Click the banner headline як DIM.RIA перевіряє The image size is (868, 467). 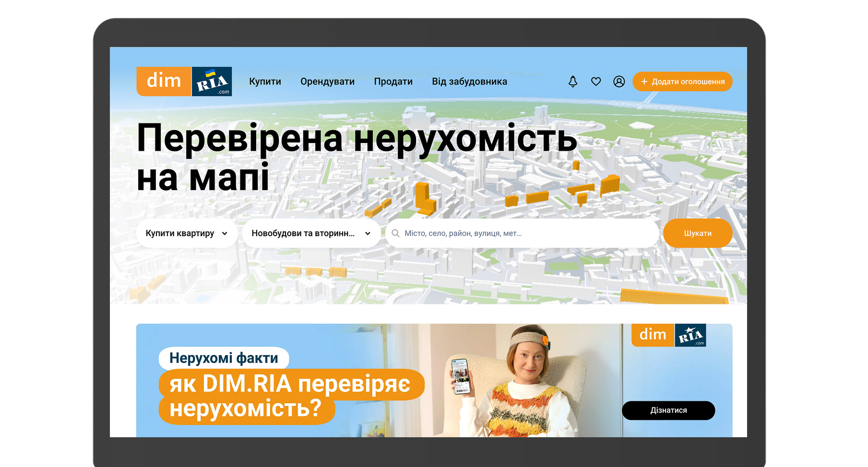point(290,384)
